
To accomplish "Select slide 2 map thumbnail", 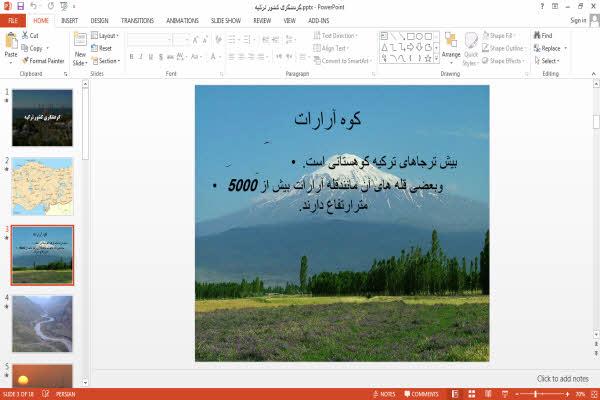I will (x=42, y=186).
